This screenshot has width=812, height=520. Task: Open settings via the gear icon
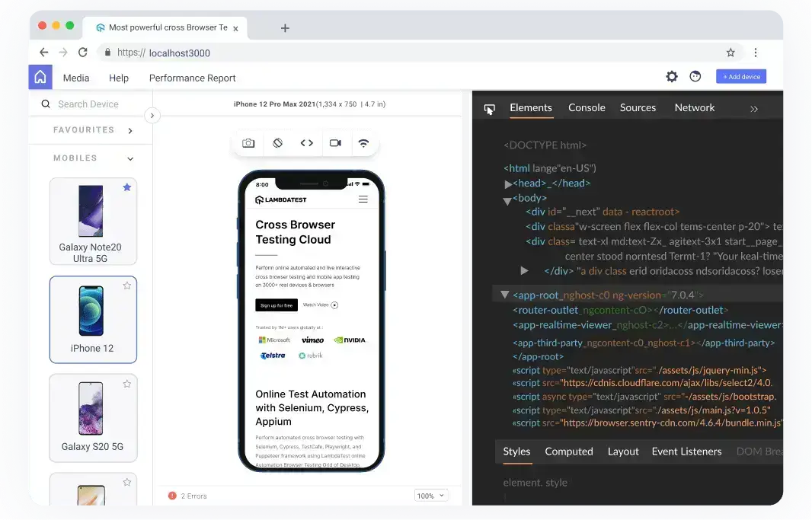click(671, 77)
